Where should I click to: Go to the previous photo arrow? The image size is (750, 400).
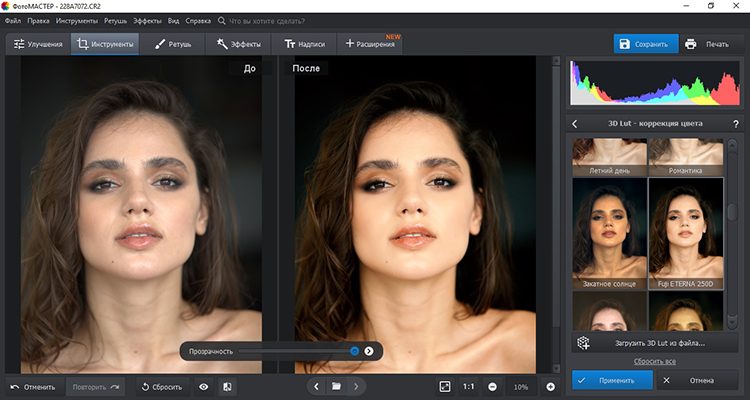[x=316, y=386]
